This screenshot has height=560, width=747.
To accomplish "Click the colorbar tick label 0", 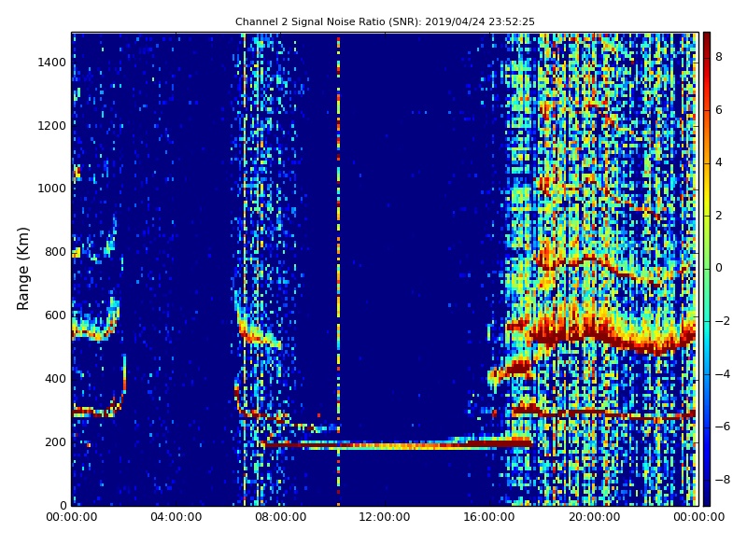I will click(719, 268).
